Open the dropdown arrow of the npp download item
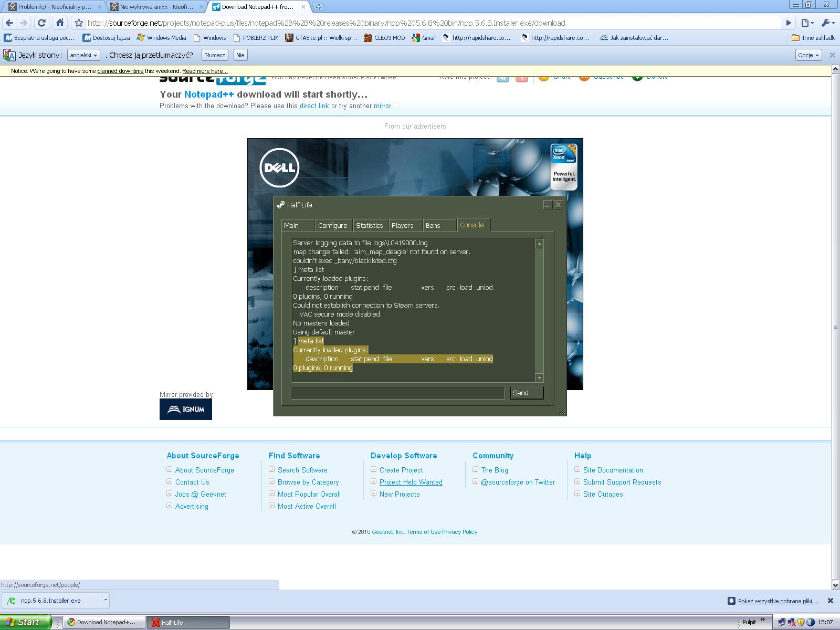This screenshot has width=840, height=630. coord(106,600)
